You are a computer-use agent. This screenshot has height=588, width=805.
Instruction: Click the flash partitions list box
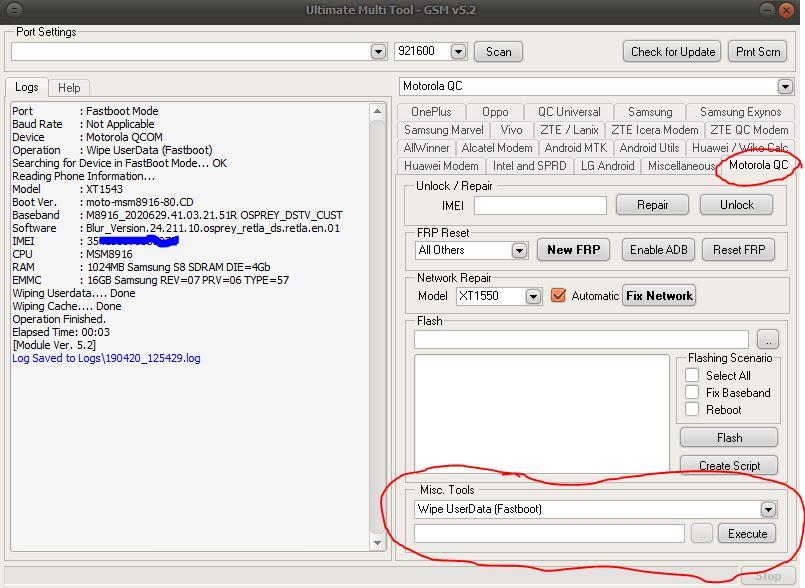(x=542, y=413)
